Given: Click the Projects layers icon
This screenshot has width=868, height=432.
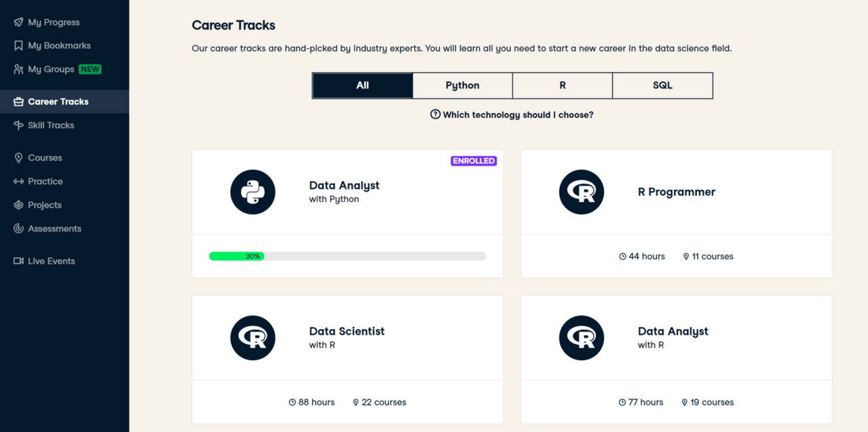Looking at the screenshot, I should pyautogui.click(x=18, y=205).
